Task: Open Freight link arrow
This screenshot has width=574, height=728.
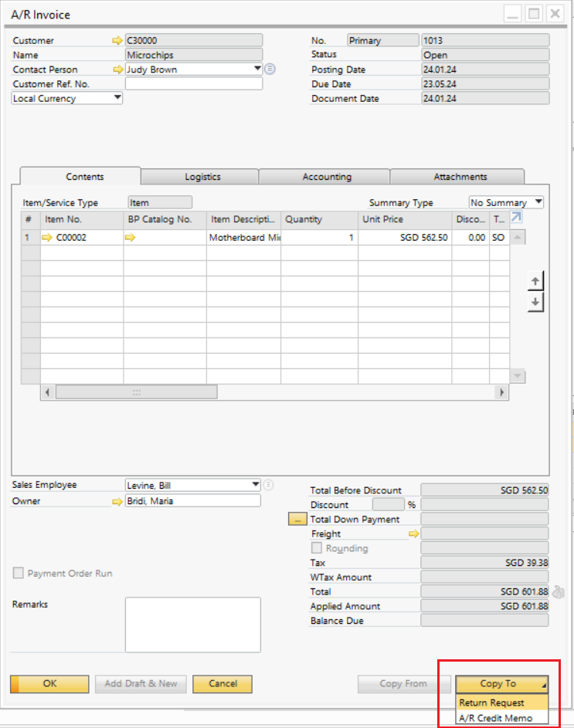Action: [413, 534]
